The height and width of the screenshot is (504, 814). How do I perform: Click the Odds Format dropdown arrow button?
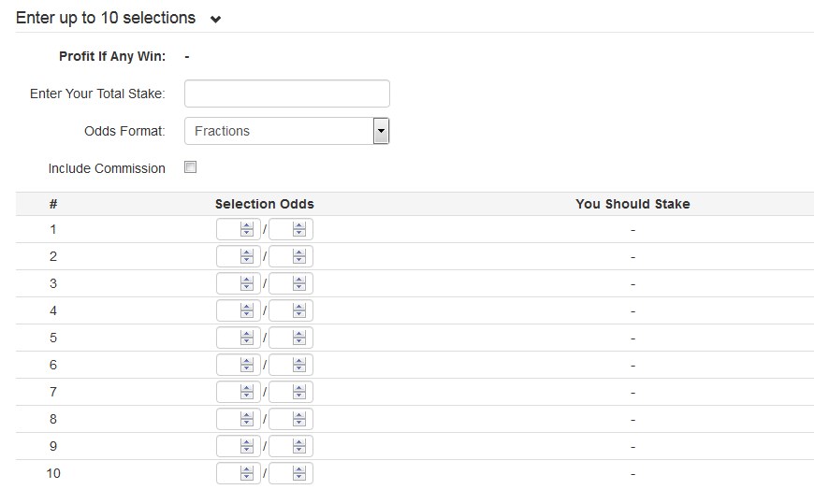point(381,131)
